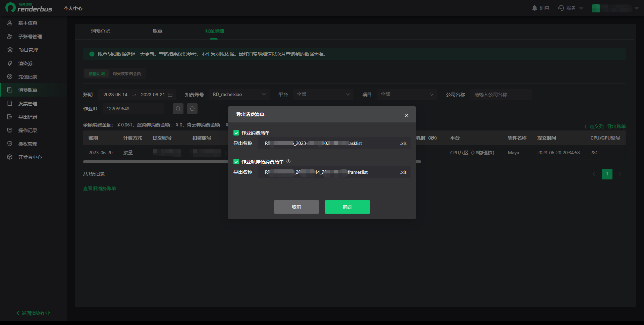Open the 消息 notification bell
644x325 pixels.
[x=534, y=8]
